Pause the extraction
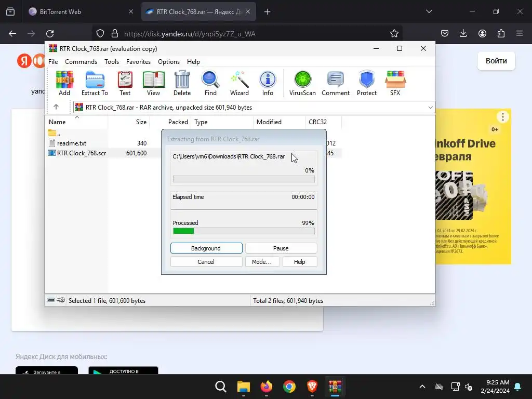This screenshot has width=532, height=399. pos(281,248)
